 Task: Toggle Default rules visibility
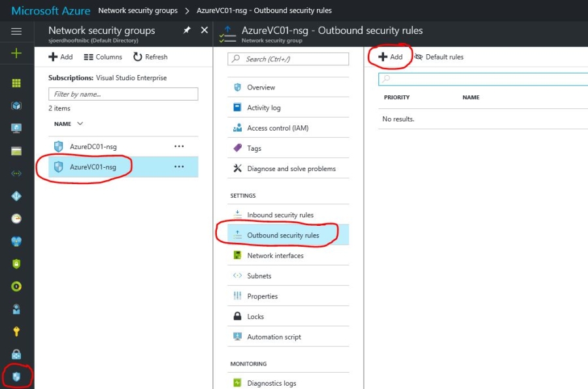439,57
